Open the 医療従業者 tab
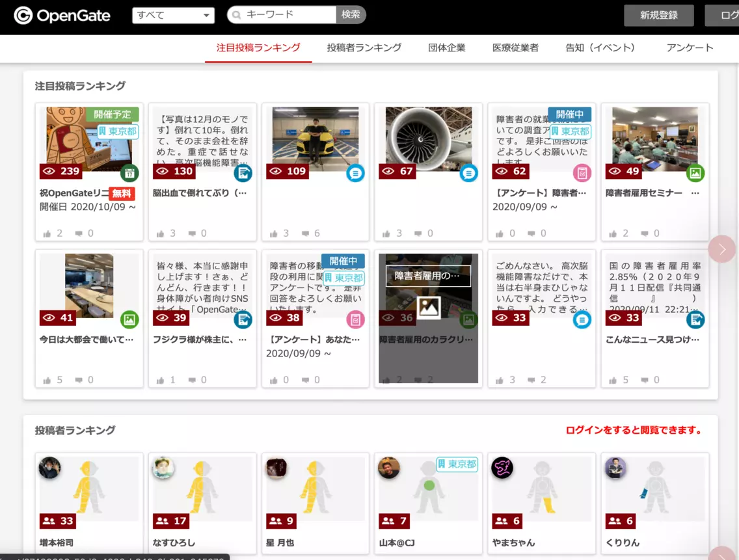The height and width of the screenshot is (560, 739). [x=515, y=47]
